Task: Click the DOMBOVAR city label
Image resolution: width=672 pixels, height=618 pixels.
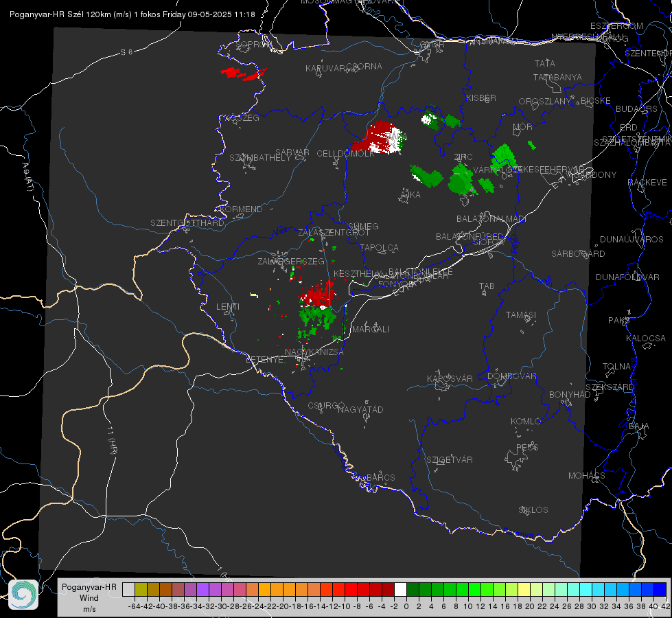Action: pyautogui.click(x=511, y=376)
